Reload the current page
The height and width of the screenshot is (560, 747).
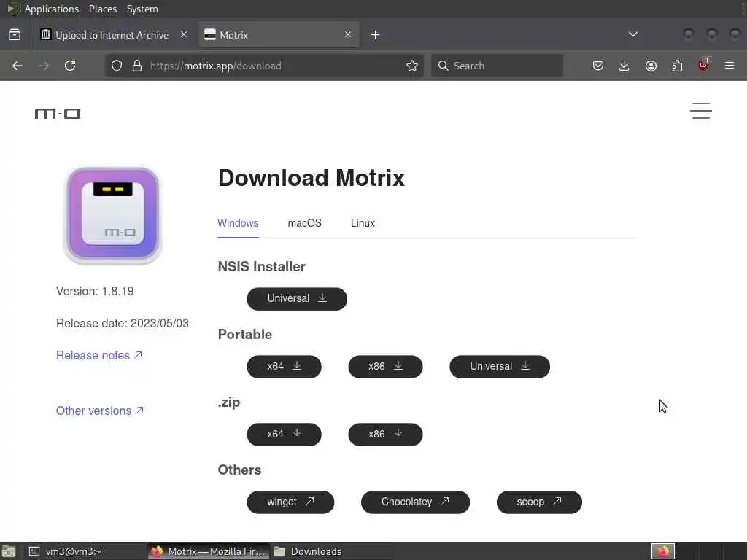[70, 66]
